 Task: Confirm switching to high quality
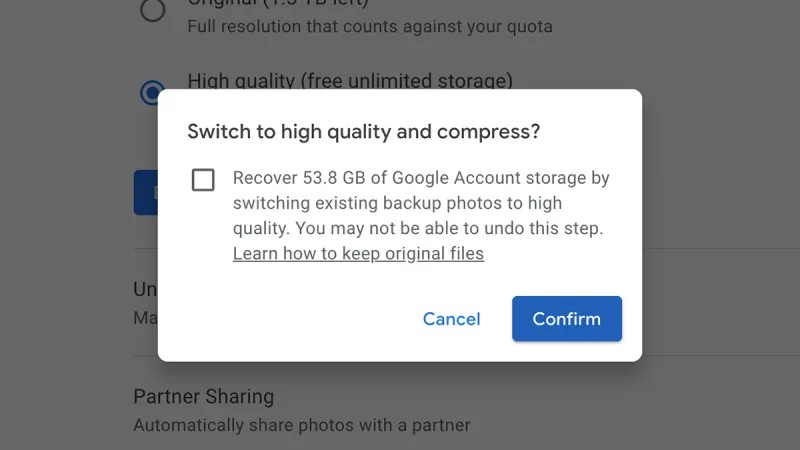[x=567, y=319]
